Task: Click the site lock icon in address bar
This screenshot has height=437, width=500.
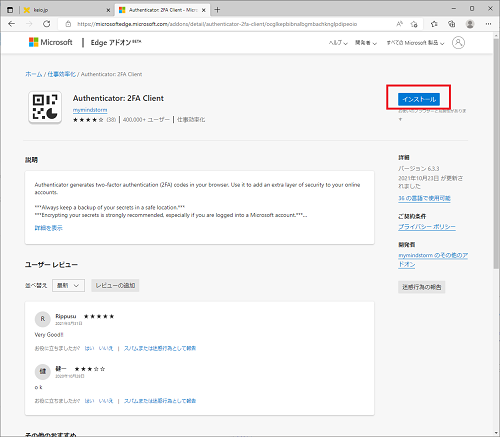Action: (x=68, y=24)
